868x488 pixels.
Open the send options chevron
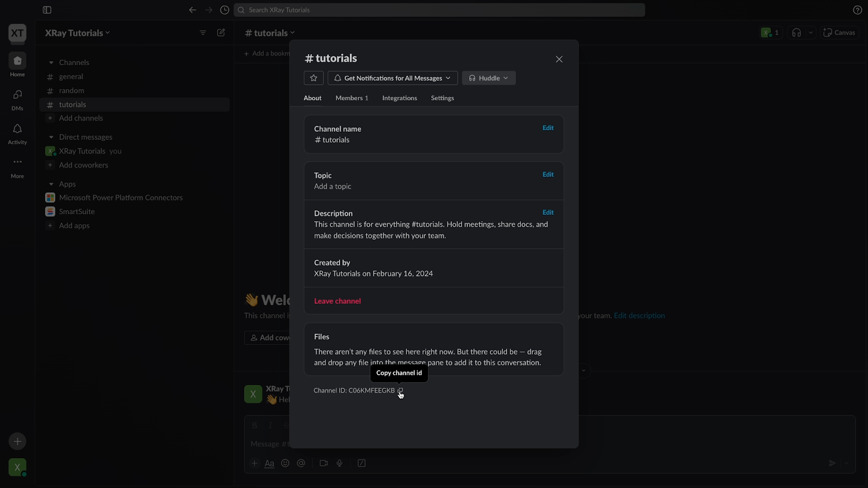pos(847,463)
